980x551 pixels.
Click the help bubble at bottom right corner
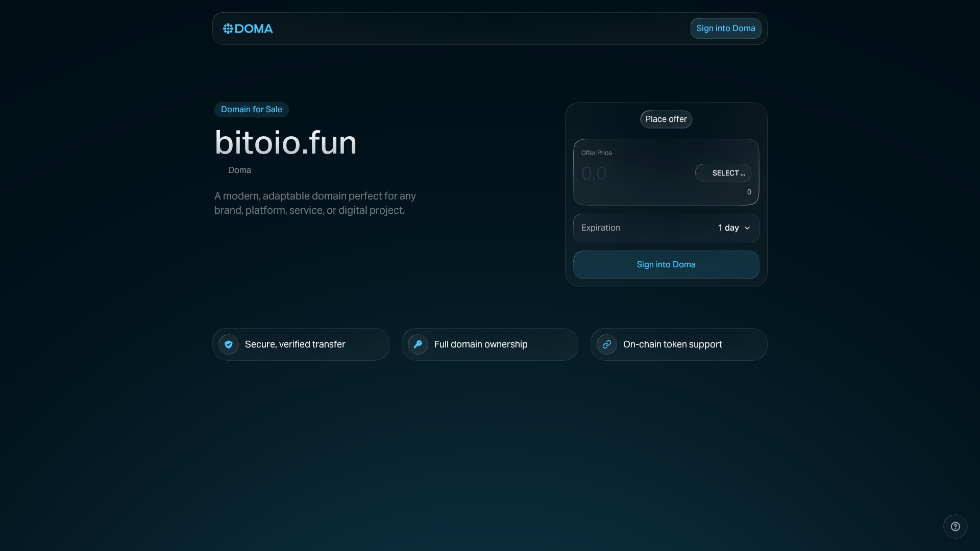[x=955, y=527]
